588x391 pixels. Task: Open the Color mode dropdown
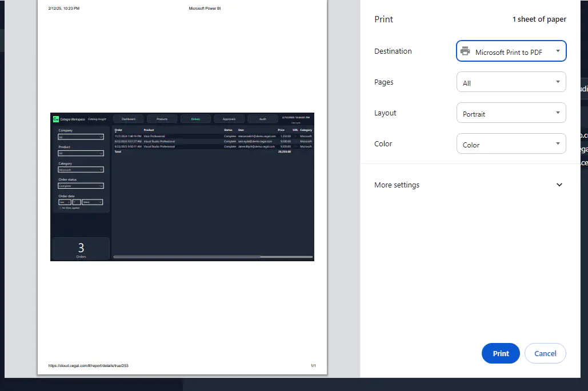pyautogui.click(x=511, y=144)
